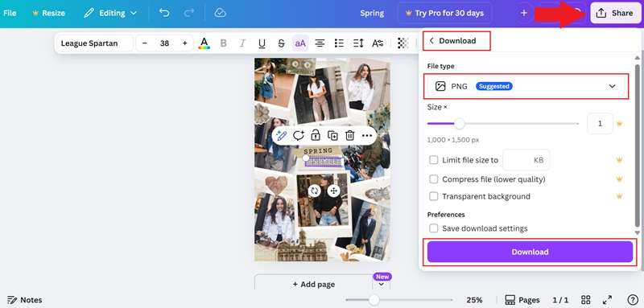Toggle underline formatting
Viewport: 644px width, 308px height.
(262, 43)
